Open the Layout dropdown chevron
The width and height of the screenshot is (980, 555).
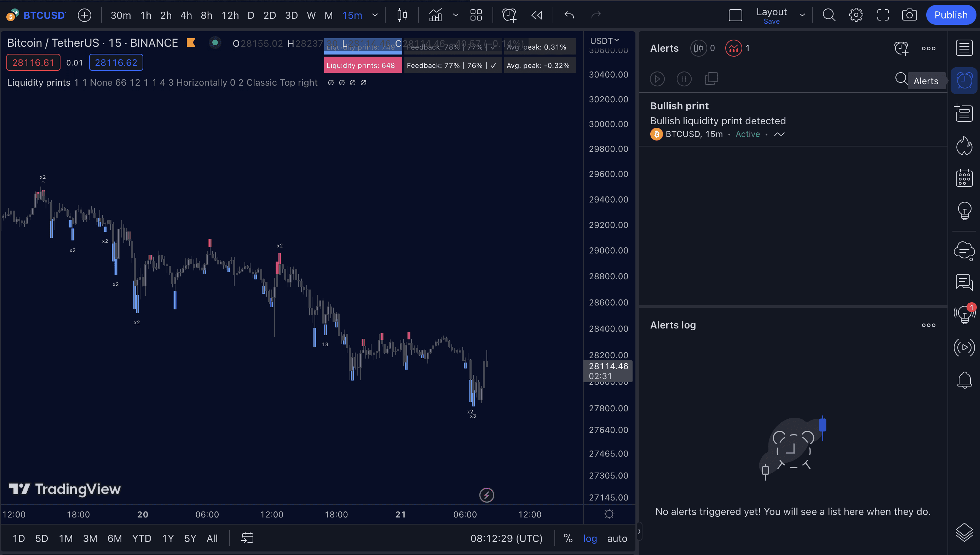(x=802, y=15)
